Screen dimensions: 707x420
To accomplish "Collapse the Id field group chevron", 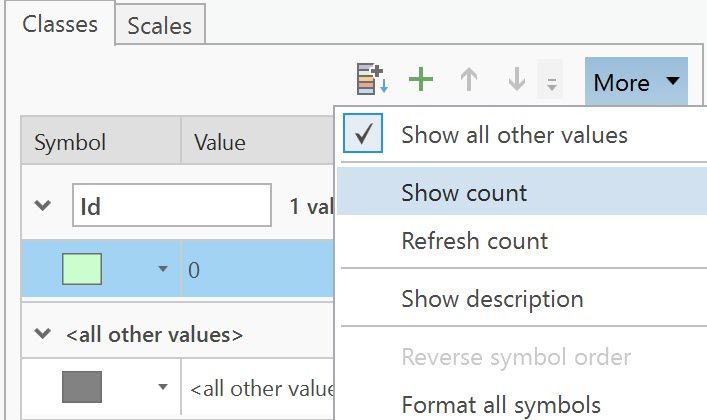I will [43, 207].
